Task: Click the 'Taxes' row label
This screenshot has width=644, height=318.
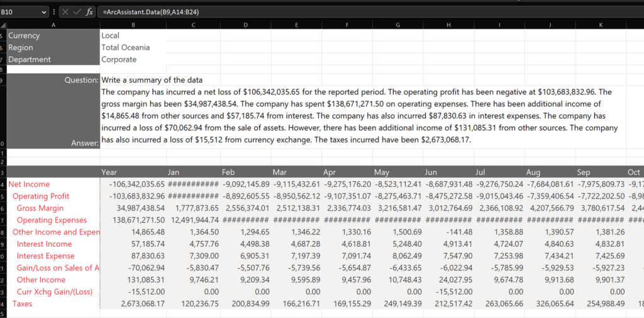Action: click(23, 304)
